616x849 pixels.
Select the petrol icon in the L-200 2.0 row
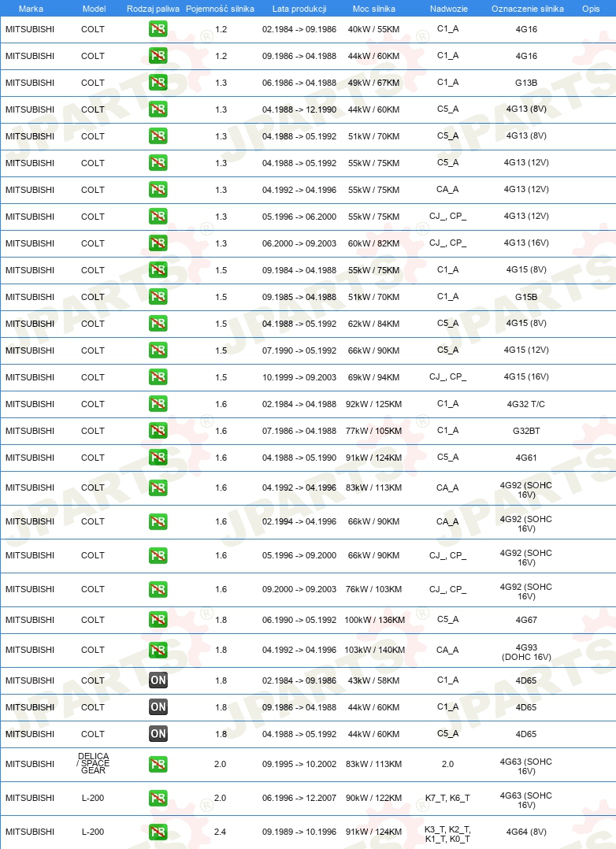[158, 798]
